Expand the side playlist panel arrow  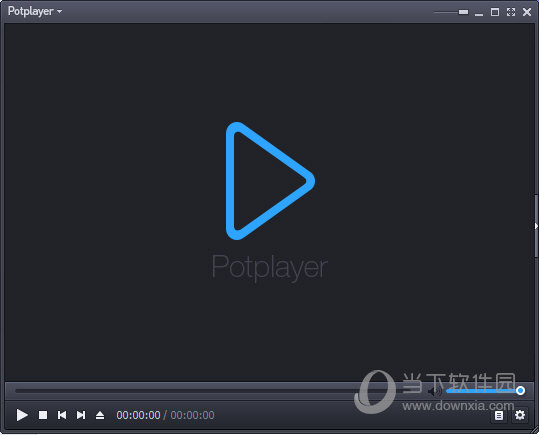(x=536, y=226)
